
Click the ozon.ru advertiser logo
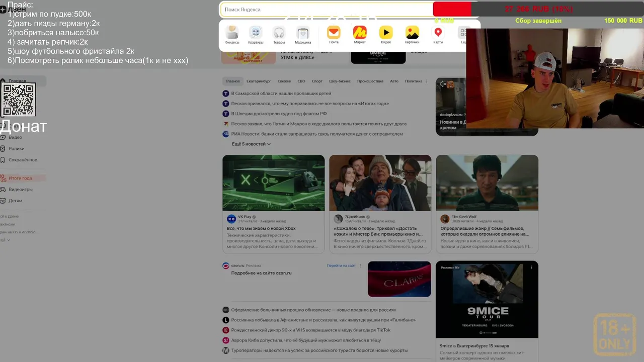226,265
